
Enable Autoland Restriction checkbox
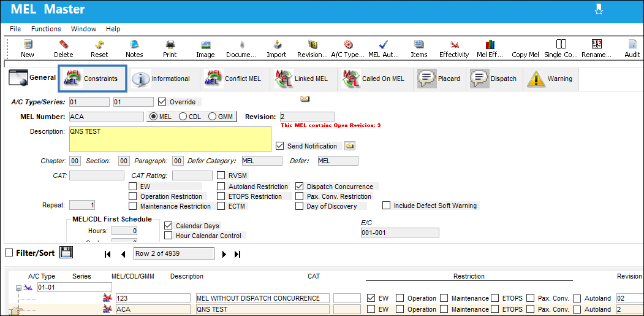[221, 187]
